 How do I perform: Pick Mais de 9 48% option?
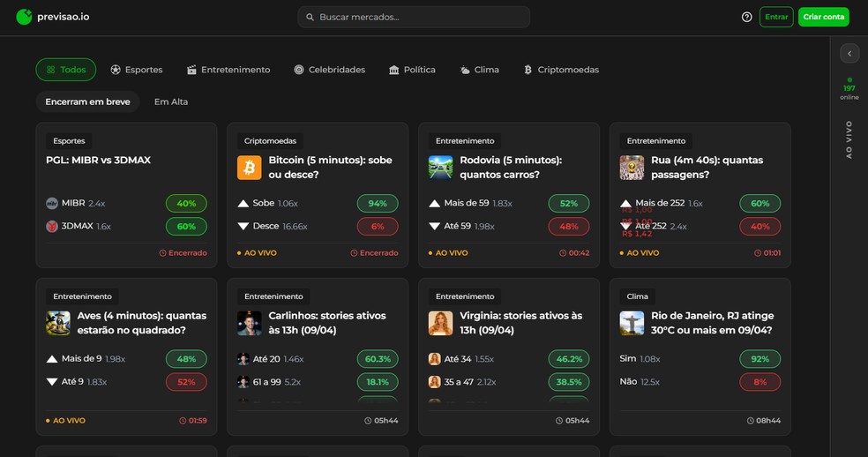click(x=186, y=359)
